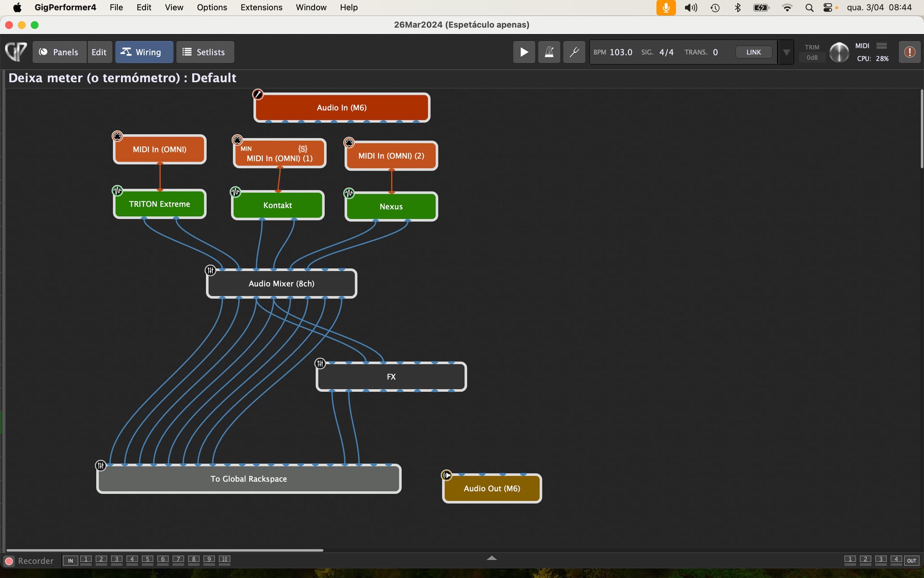
Task: Select the Kontakt plugin block
Action: click(278, 205)
